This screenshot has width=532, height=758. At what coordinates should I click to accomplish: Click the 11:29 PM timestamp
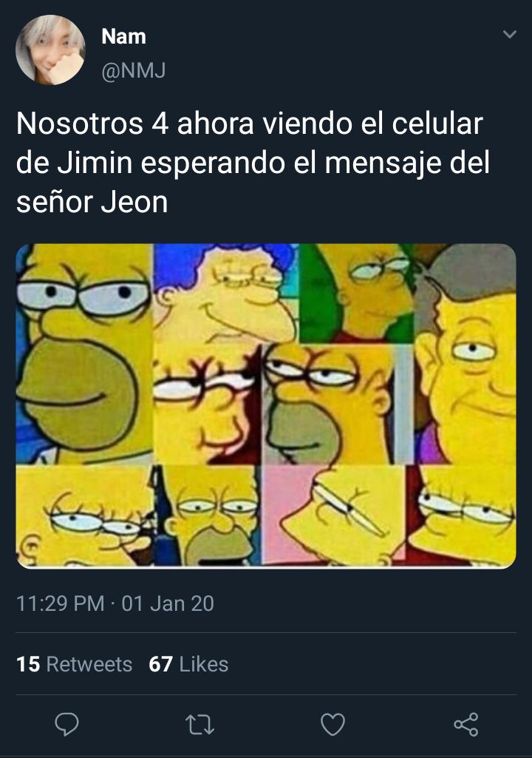[60, 603]
